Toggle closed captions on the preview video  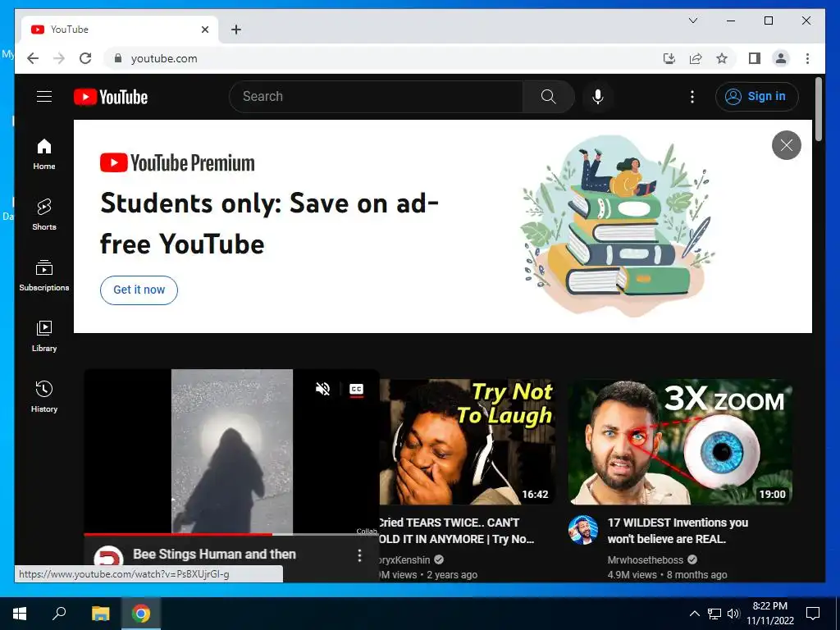(x=356, y=389)
